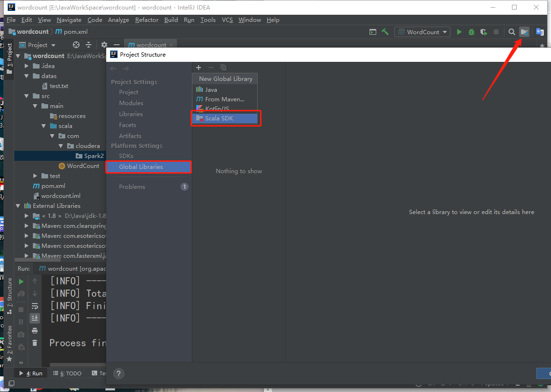
Task: Collapse the wordcount root folder
Action: 18,56
